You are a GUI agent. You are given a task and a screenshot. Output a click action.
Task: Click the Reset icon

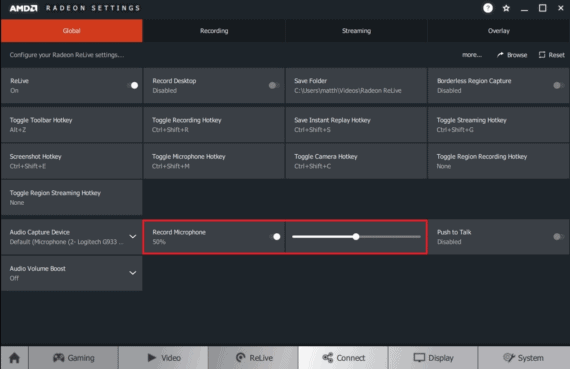click(x=542, y=55)
